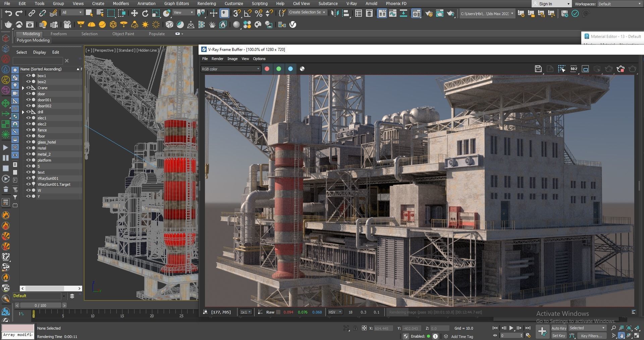Create V-Ray sphere light icon
Viewport: 644px width, 340px height.
pos(102,25)
